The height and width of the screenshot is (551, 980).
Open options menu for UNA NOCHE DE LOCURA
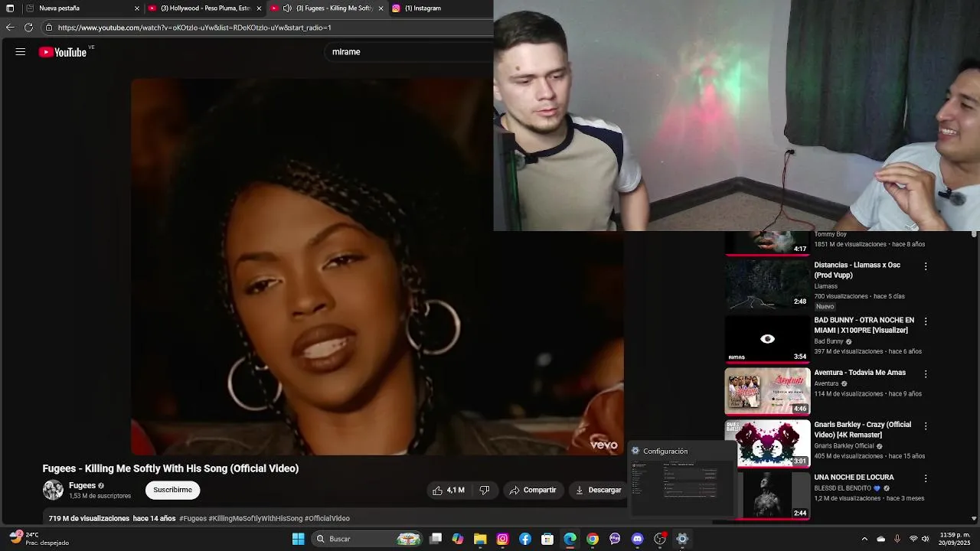point(926,478)
